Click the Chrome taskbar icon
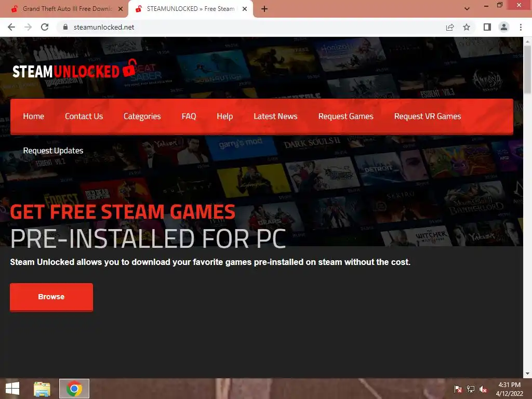Screen dimensions: 532x399 pyautogui.click(x=74, y=389)
